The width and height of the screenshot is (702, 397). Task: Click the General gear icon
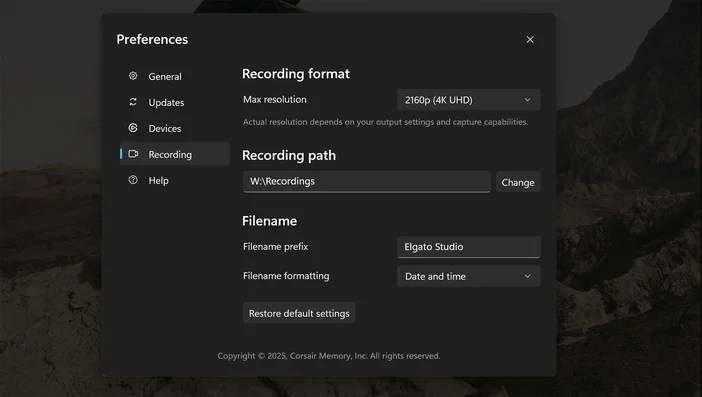[x=133, y=76]
